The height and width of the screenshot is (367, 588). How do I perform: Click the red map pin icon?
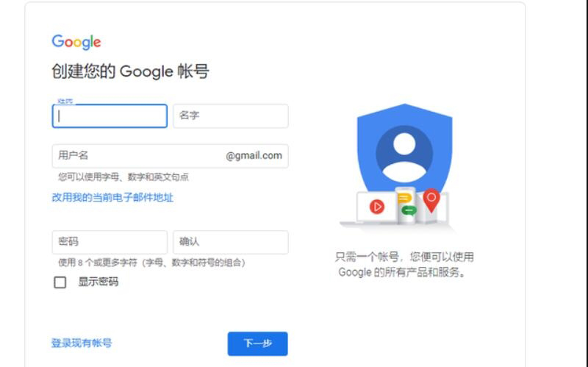(x=431, y=200)
